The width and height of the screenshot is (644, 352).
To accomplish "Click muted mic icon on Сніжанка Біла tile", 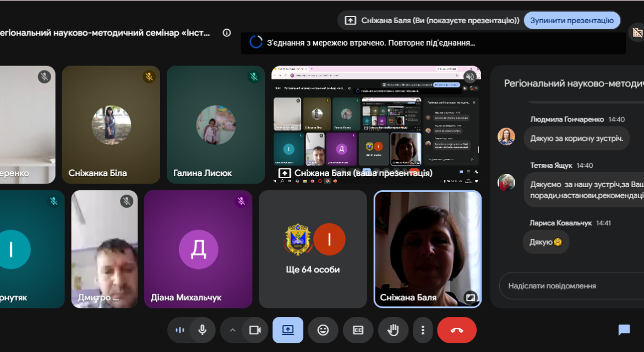I will tap(149, 76).
